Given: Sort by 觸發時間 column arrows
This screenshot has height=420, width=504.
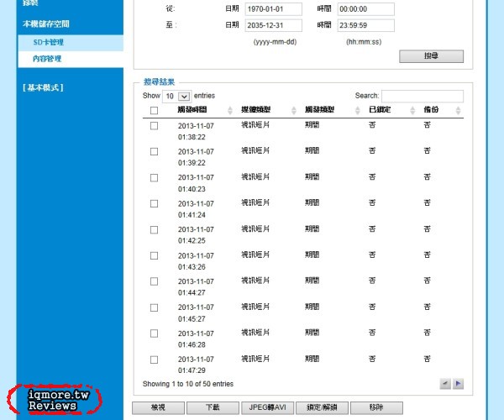Looking at the screenshot, I should [x=230, y=110].
